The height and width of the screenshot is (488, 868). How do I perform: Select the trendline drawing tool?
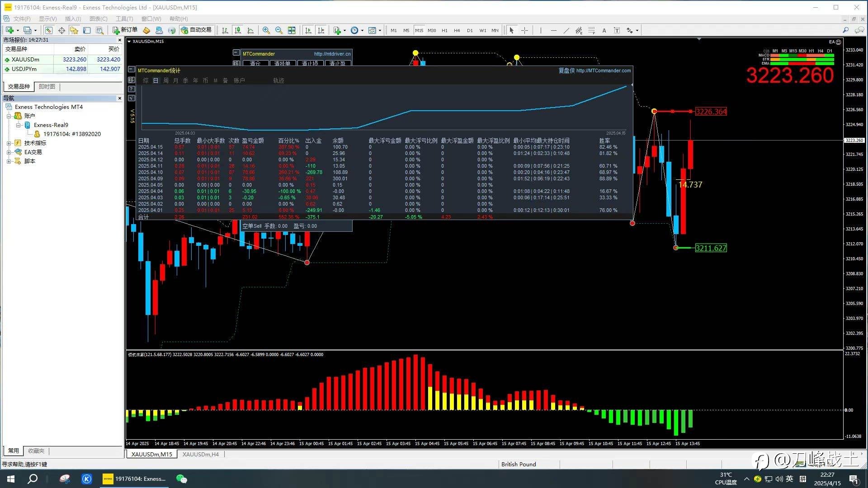point(566,30)
